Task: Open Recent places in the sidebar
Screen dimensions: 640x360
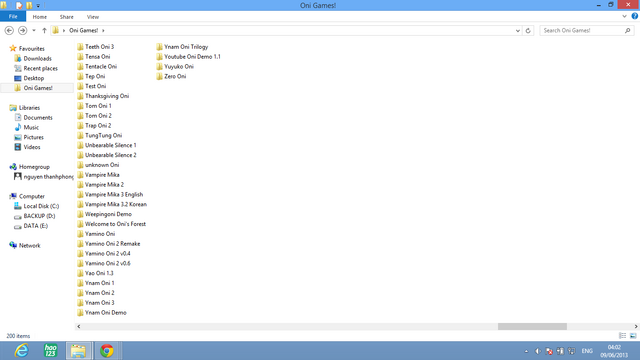Action: (40, 68)
